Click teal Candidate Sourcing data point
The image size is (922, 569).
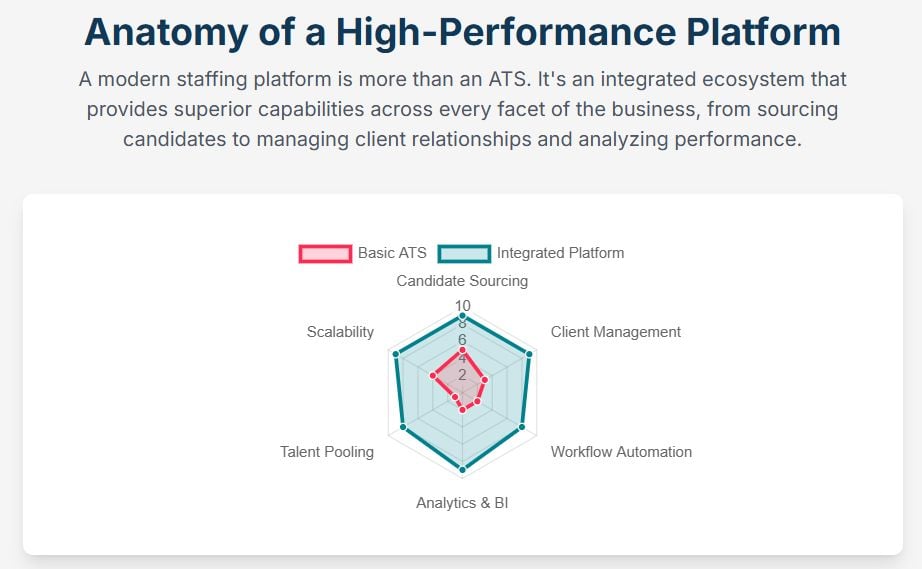[x=462, y=316]
